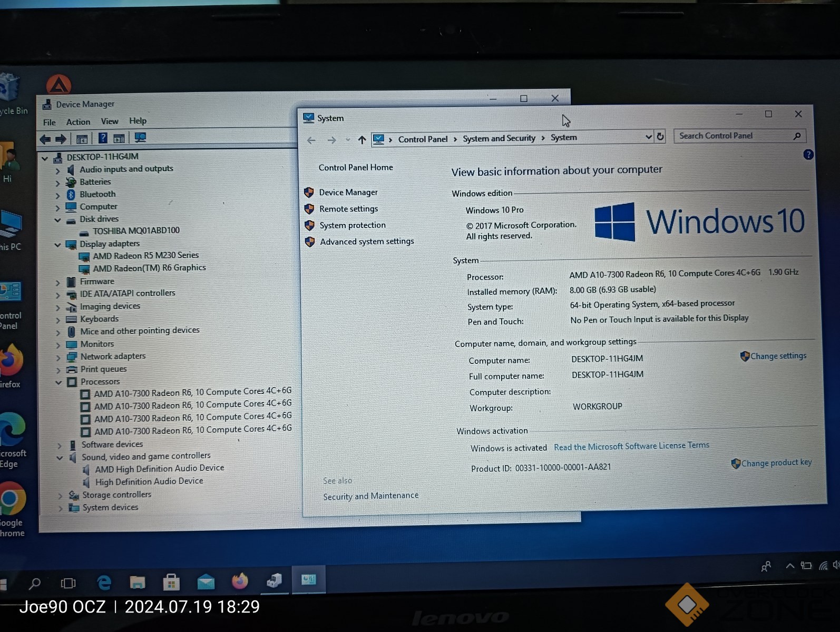Open the Action menu in Device Manager
840x632 pixels.
click(x=78, y=122)
